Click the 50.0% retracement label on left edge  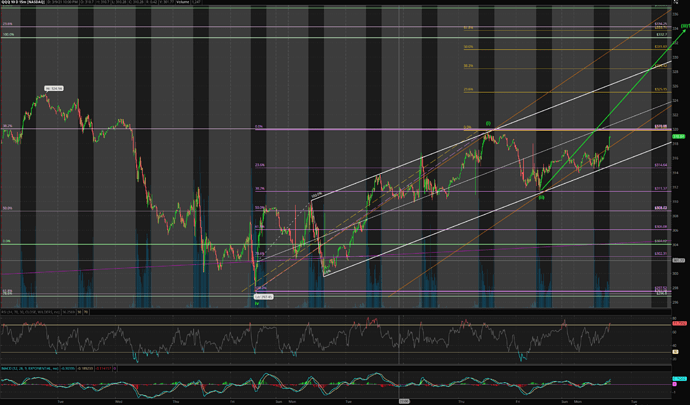[7, 208]
